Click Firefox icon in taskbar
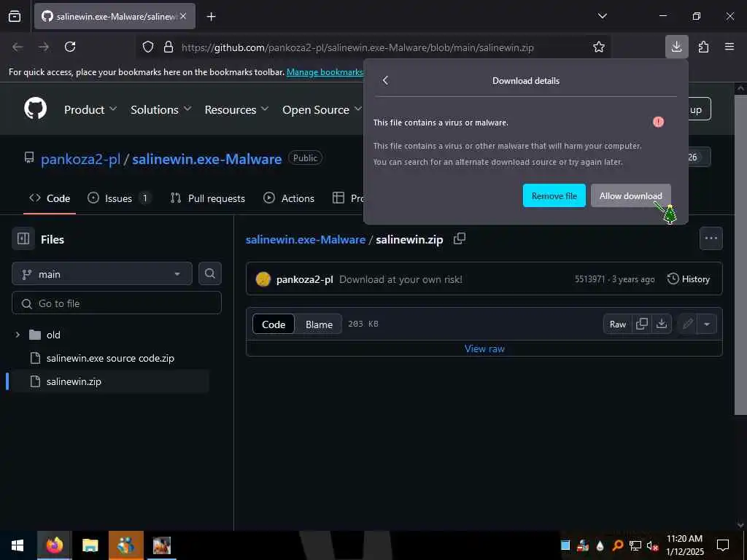 [x=54, y=545]
